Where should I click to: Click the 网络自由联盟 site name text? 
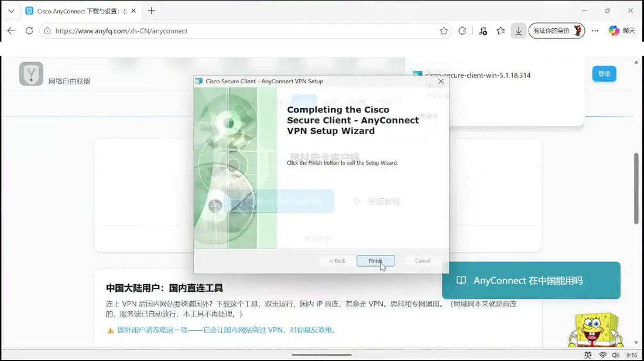coord(69,81)
